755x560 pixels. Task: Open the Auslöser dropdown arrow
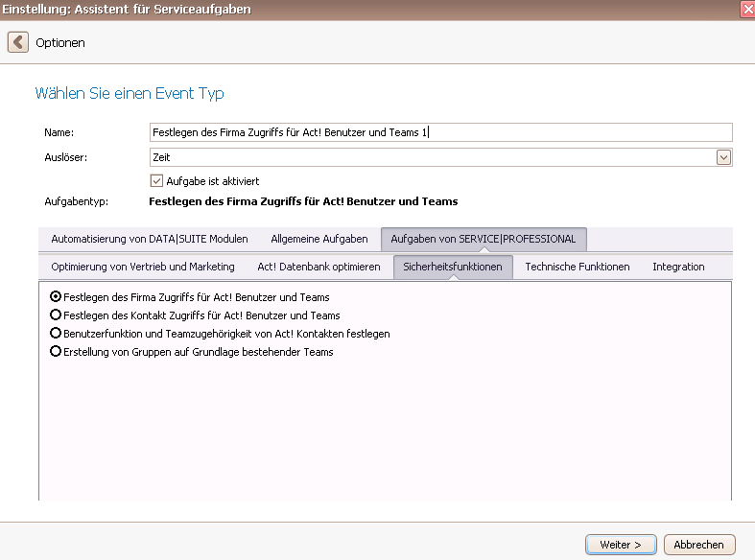(x=723, y=157)
